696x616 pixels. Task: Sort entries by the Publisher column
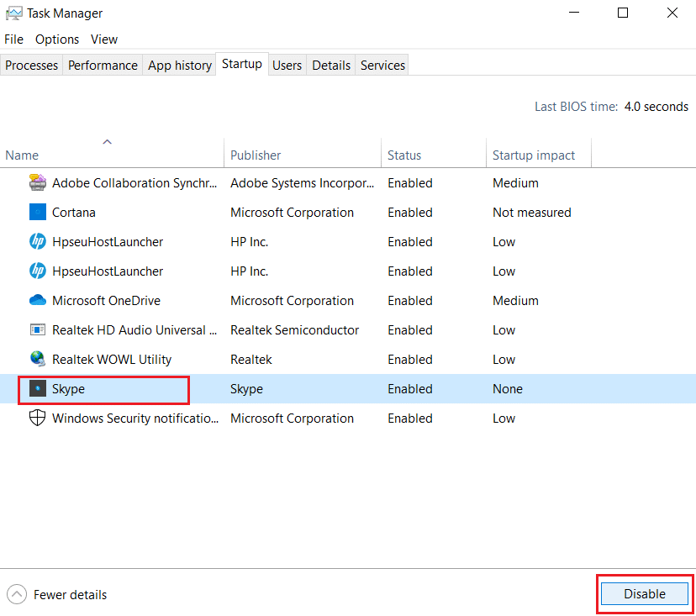click(252, 155)
